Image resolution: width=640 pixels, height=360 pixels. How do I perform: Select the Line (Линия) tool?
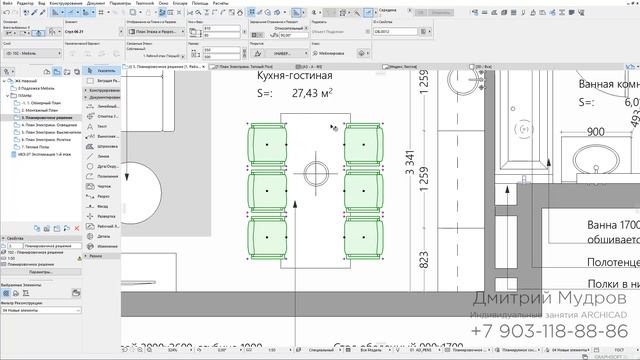[x=102, y=156]
